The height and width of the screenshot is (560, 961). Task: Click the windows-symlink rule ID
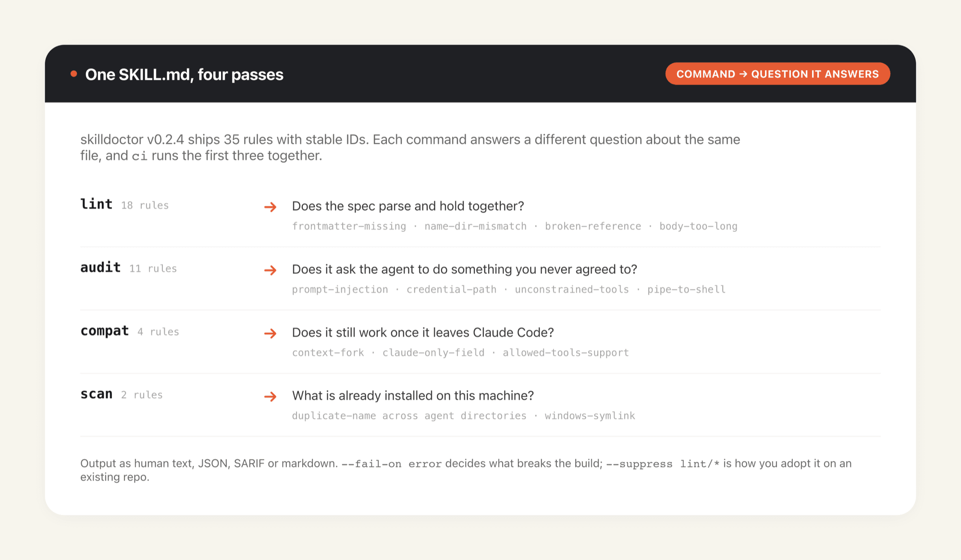click(590, 416)
